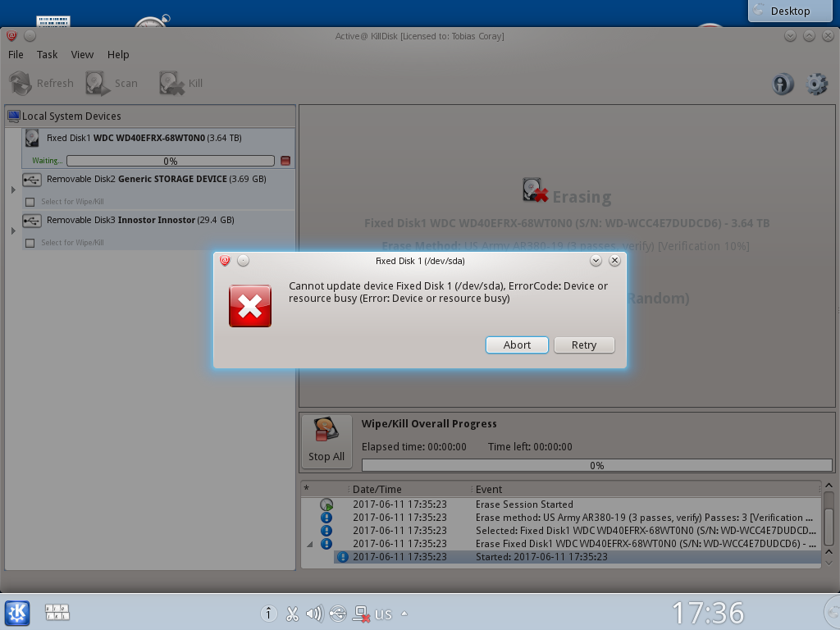Screen dimensions: 840x630
Task: Click the star column header in log
Action: point(324,489)
